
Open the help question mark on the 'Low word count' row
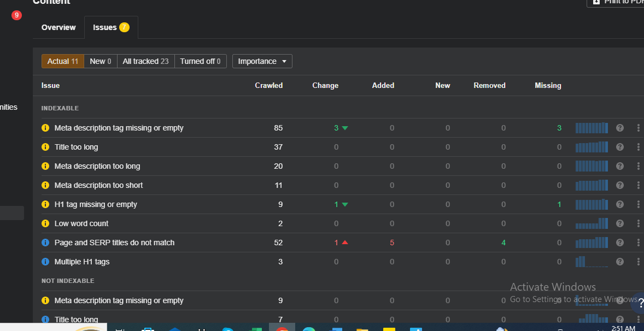(619, 223)
